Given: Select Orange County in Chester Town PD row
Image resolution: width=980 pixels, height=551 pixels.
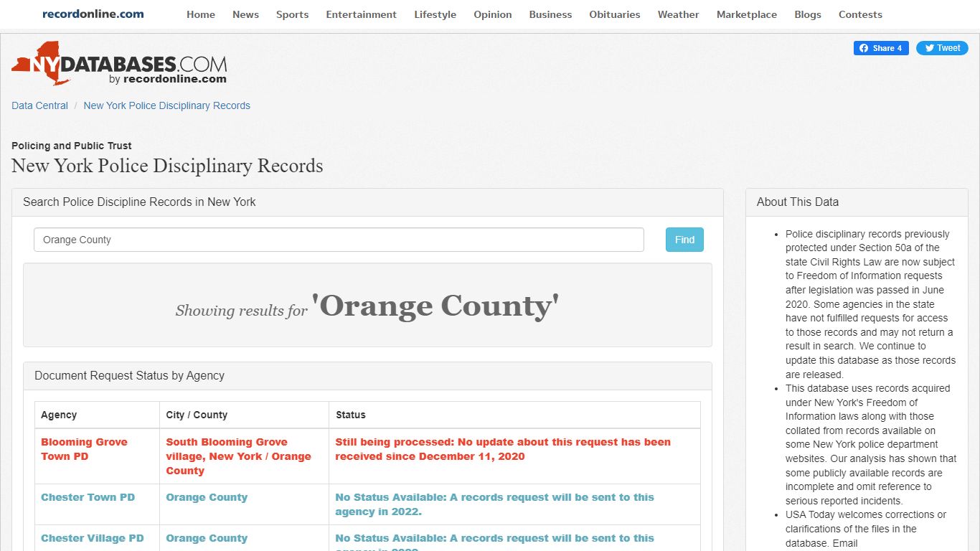Looking at the screenshot, I should click(x=207, y=497).
